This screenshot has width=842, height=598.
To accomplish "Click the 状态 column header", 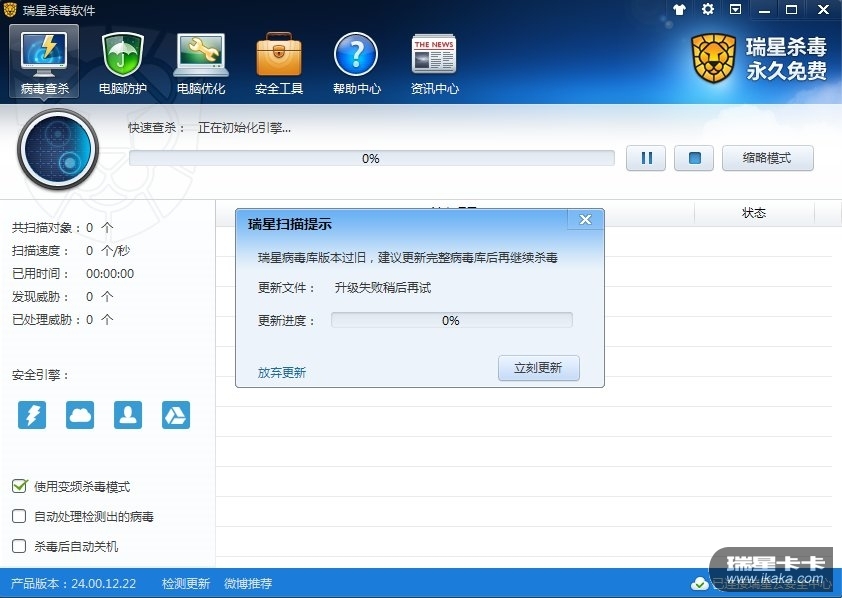I will pyautogui.click(x=754, y=213).
